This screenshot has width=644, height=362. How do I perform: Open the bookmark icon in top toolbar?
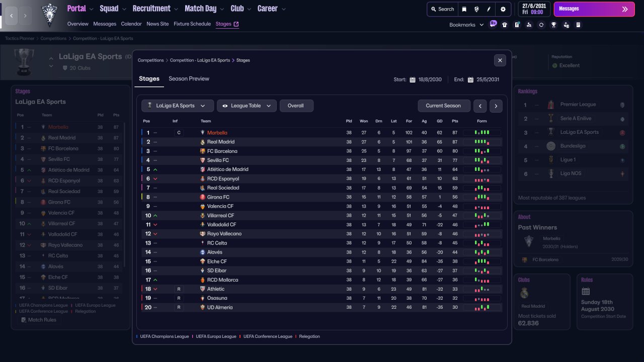click(x=464, y=9)
